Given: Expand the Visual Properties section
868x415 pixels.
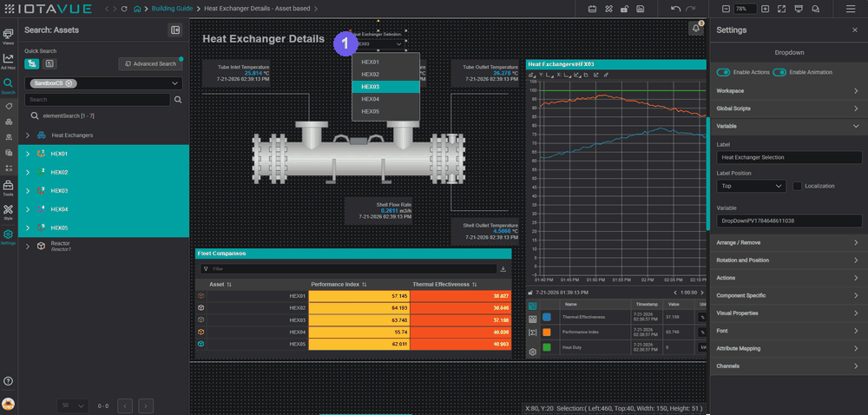Looking at the screenshot, I should click(789, 313).
